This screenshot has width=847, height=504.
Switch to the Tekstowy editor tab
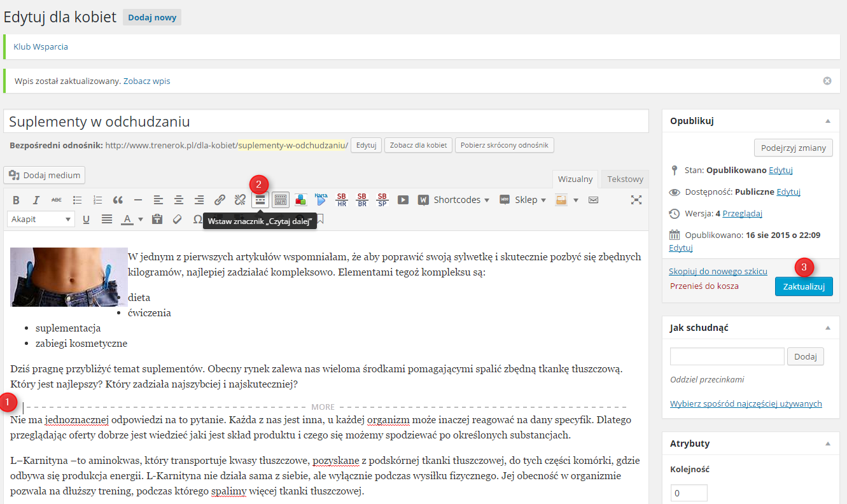coord(625,179)
